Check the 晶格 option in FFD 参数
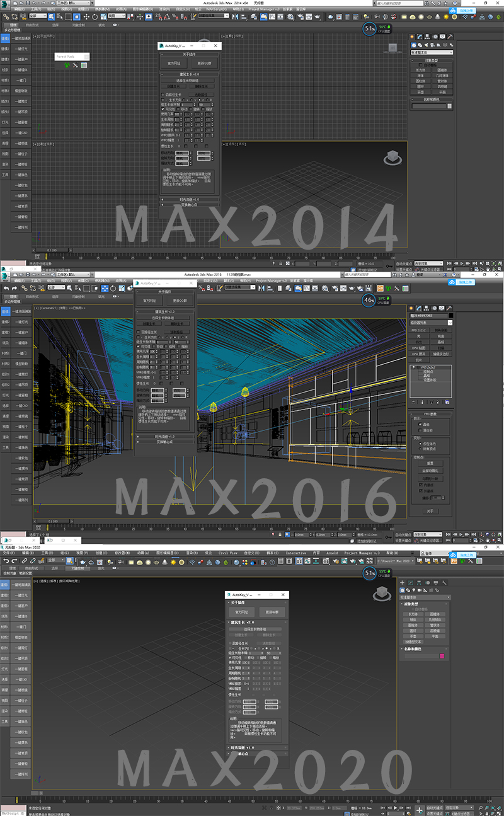Viewport: 504px width, 816px height. (420, 425)
